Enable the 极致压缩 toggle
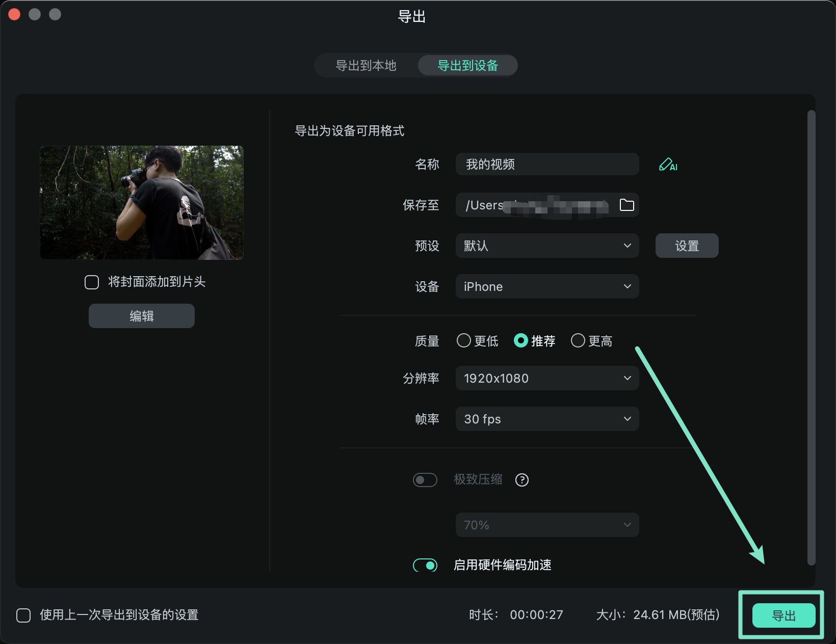This screenshot has height=644, width=836. [x=425, y=479]
